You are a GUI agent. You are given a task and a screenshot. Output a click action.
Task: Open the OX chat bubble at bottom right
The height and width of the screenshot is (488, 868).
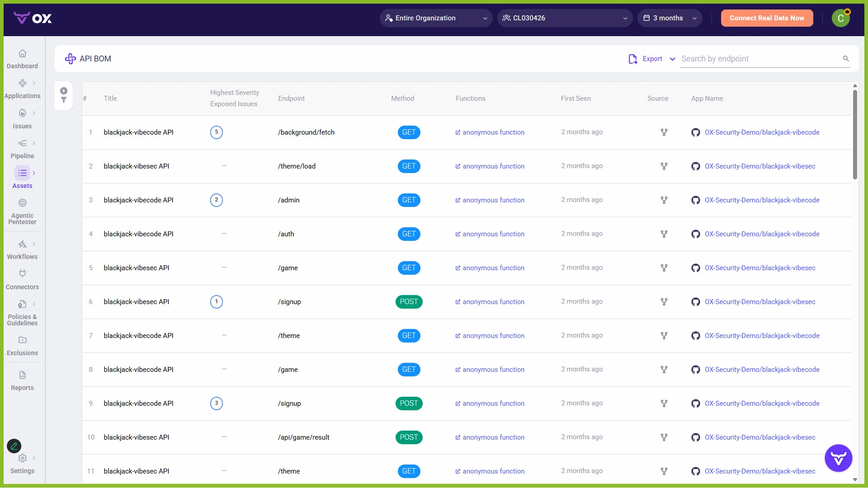(x=839, y=458)
